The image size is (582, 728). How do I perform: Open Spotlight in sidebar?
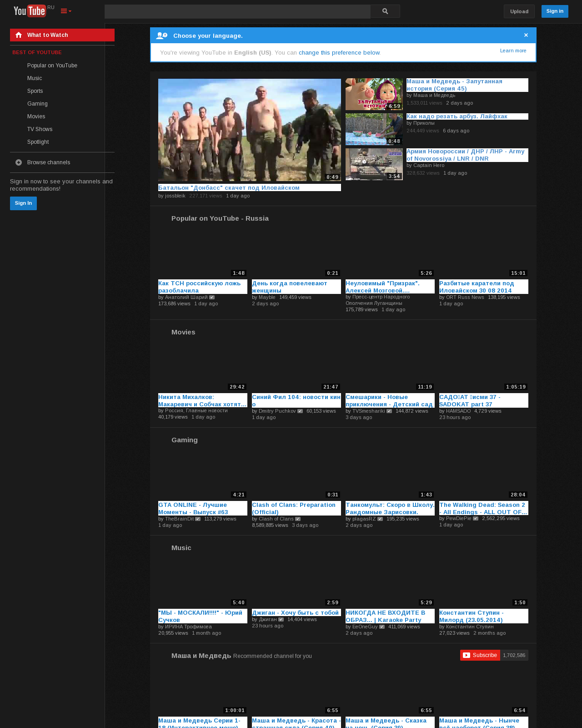38,142
